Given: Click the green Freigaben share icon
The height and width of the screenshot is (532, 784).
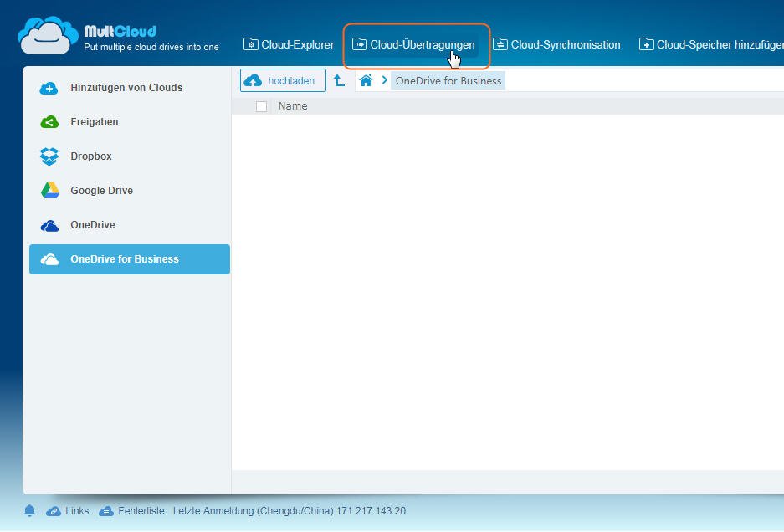Looking at the screenshot, I should tap(49, 122).
